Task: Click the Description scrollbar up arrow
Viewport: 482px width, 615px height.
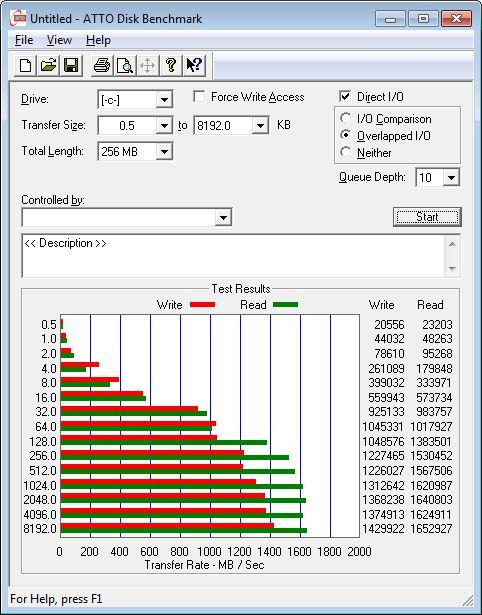Action: (452, 244)
